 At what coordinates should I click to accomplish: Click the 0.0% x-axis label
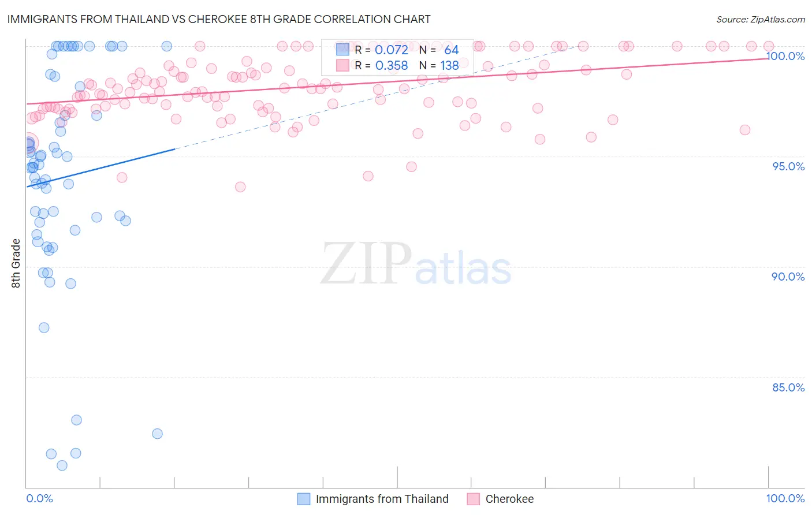pyautogui.click(x=39, y=498)
